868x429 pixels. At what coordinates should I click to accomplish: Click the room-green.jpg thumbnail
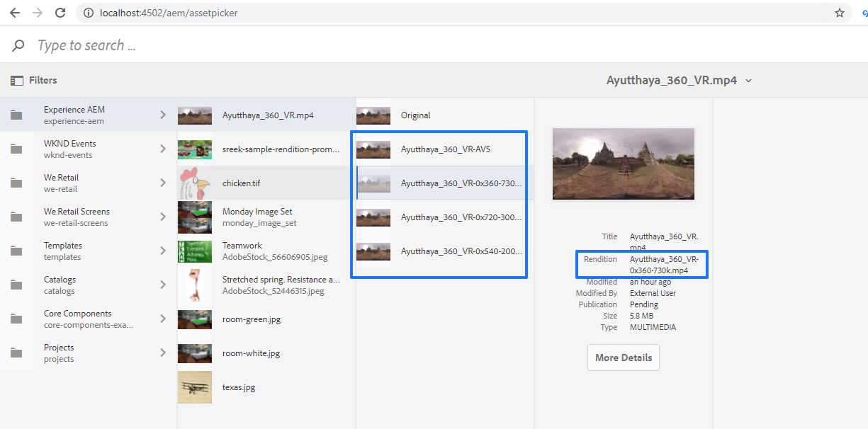point(195,319)
